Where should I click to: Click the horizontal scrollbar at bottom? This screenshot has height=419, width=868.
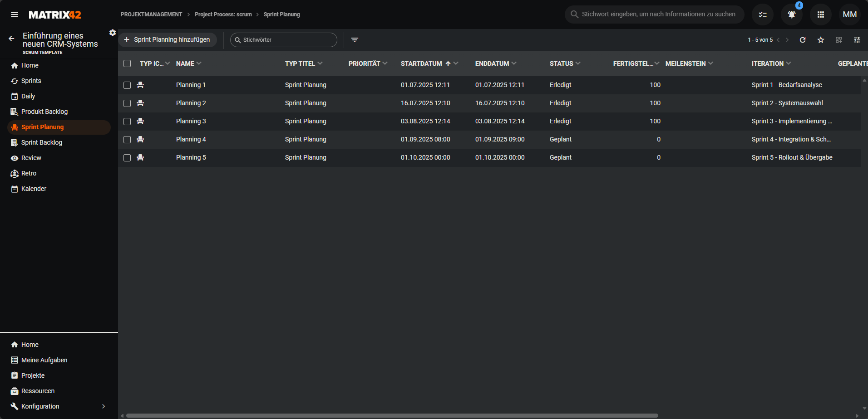tap(392, 415)
